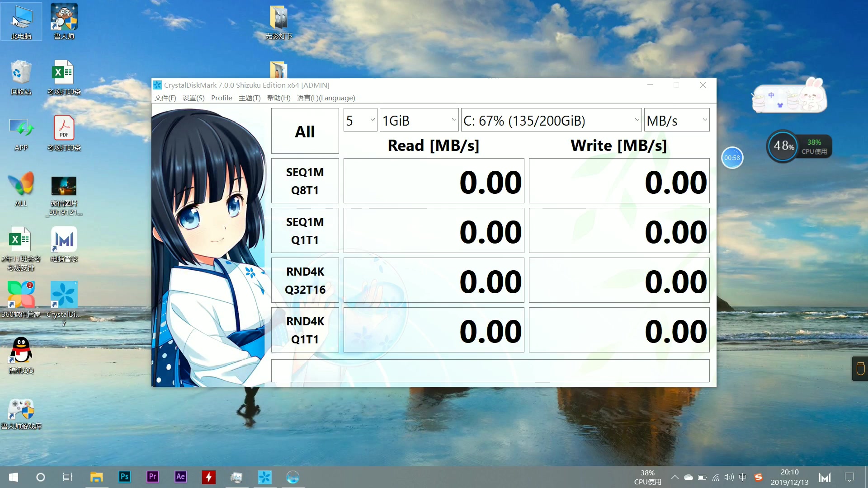Viewport: 868px width, 488px height.
Task: Open After Effects taskbar icon
Action: [x=180, y=477]
